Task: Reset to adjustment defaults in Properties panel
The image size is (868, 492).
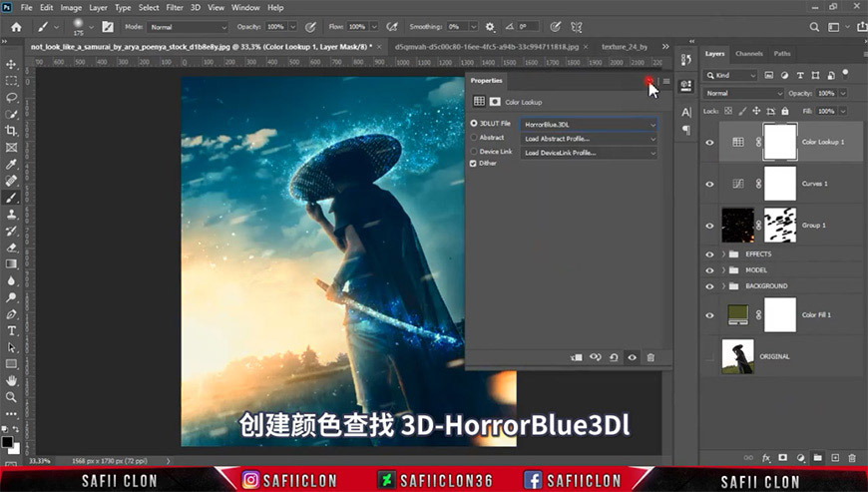Action: click(614, 357)
